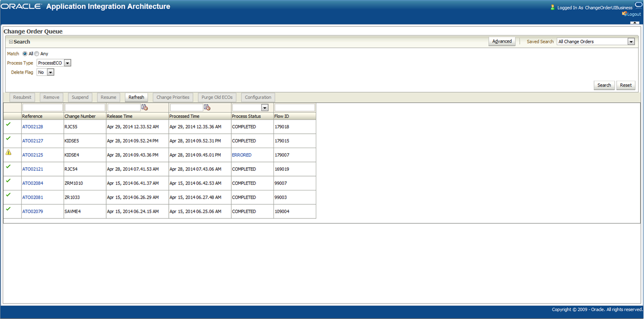Click the Release Time calendar picker icon
The height and width of the screenshot is (319, 644).
(144, 107)
